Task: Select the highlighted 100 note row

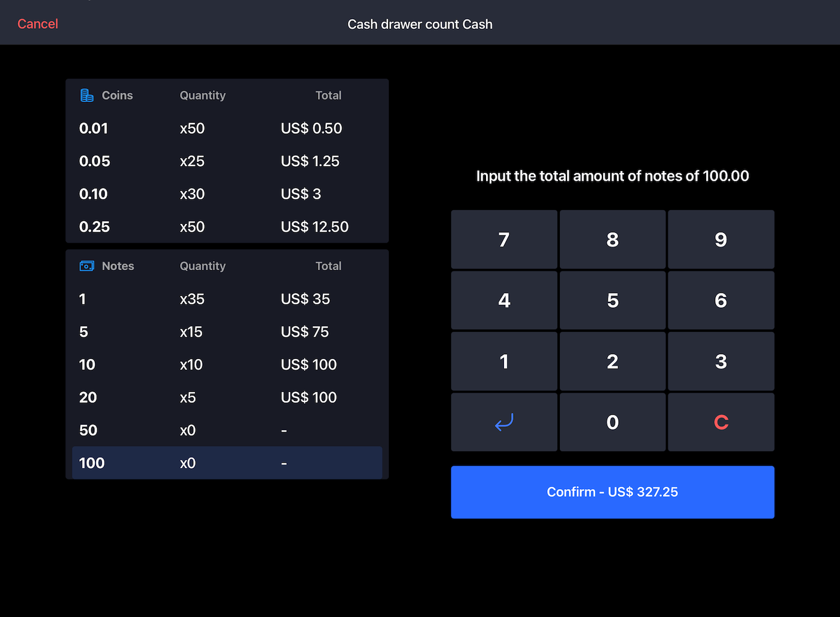Action: pos(227,463)
